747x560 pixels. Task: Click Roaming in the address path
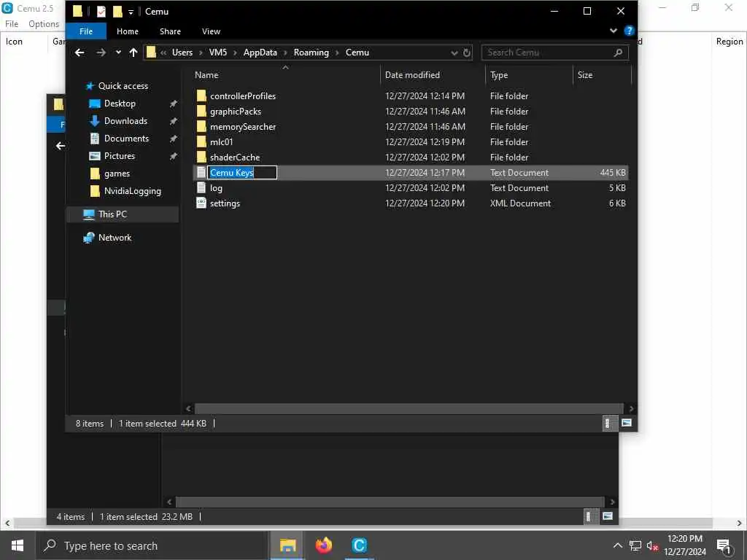click(311, 52)
